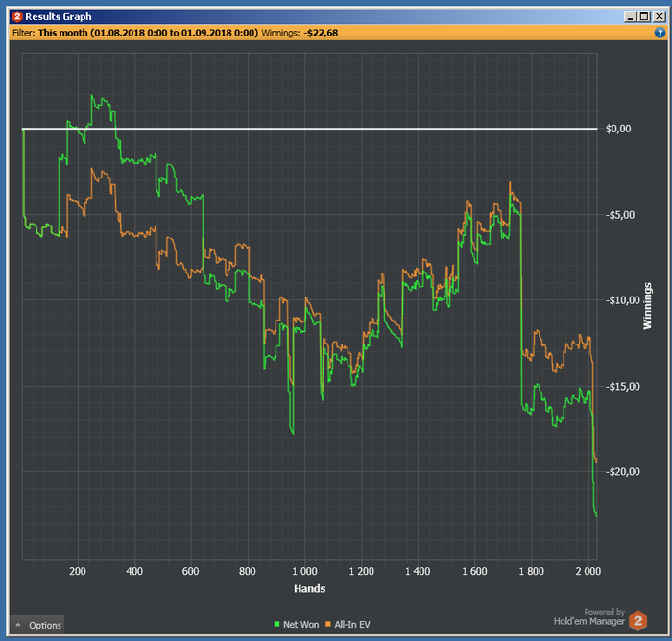Click the 'Powered by Hold'em Manager' text
This screenshot has width=672, height=641.
(589, 617)
